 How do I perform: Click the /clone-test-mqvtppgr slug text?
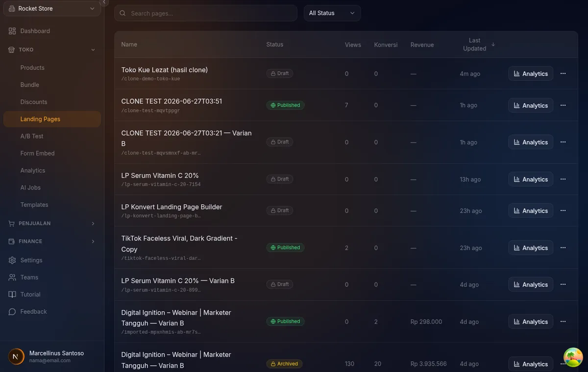(150, 111)
